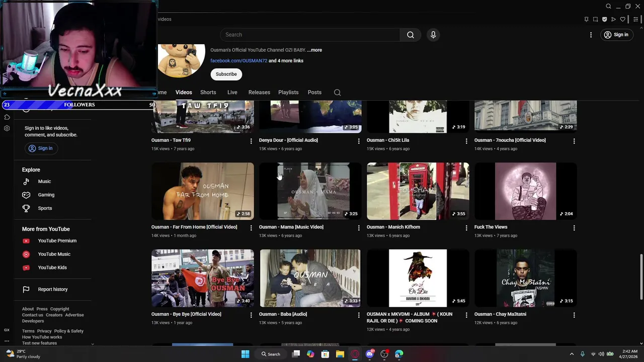Switch to the Videos tab

pos(184,93)
